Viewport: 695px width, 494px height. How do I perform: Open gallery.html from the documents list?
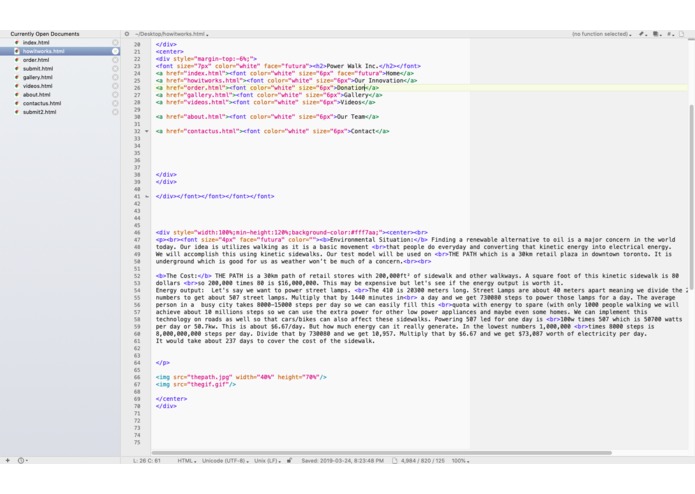[x=37, y=77]
